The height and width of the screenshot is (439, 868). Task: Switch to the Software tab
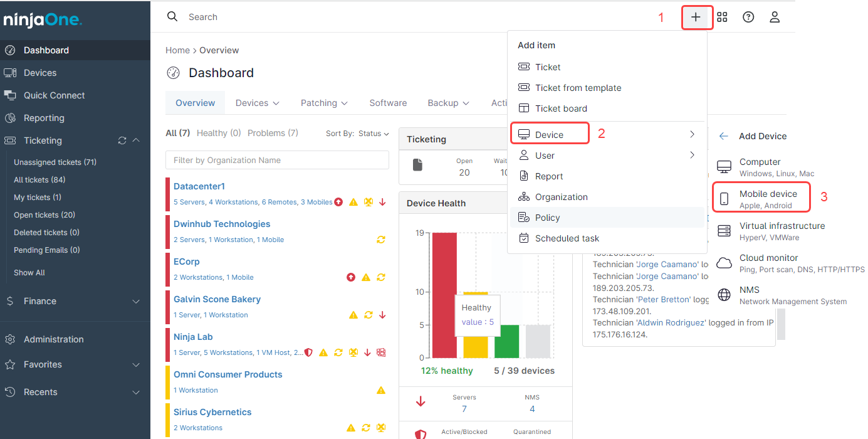(388, 103)
